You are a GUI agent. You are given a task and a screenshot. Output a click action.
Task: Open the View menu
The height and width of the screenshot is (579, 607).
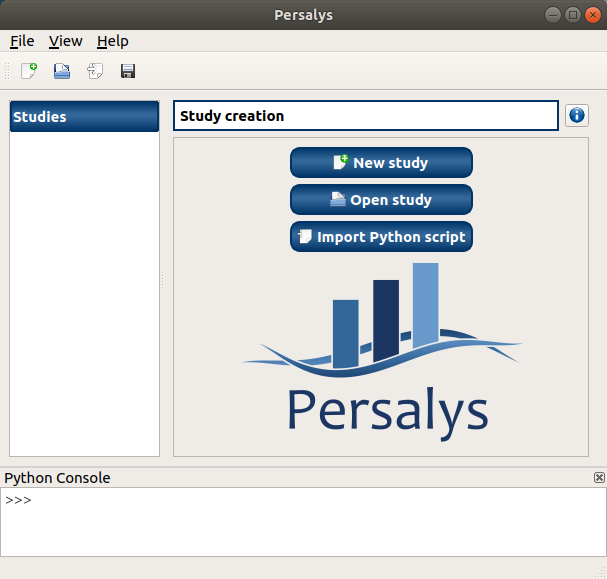tap(66, 41)
